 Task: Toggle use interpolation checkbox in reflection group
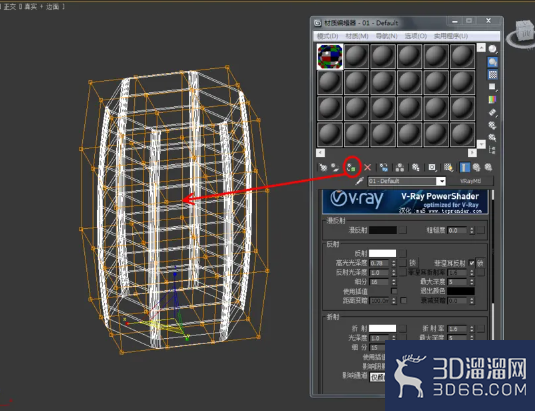pos(394,291)
